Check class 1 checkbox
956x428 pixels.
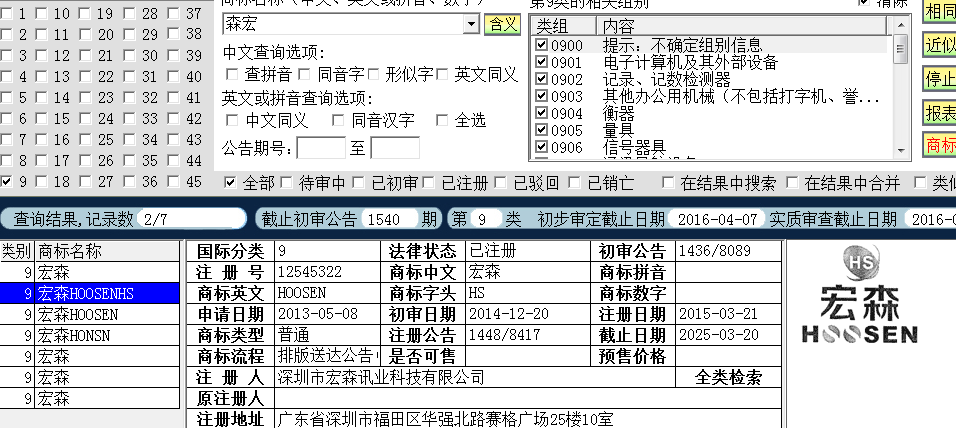tap(7, 13)
